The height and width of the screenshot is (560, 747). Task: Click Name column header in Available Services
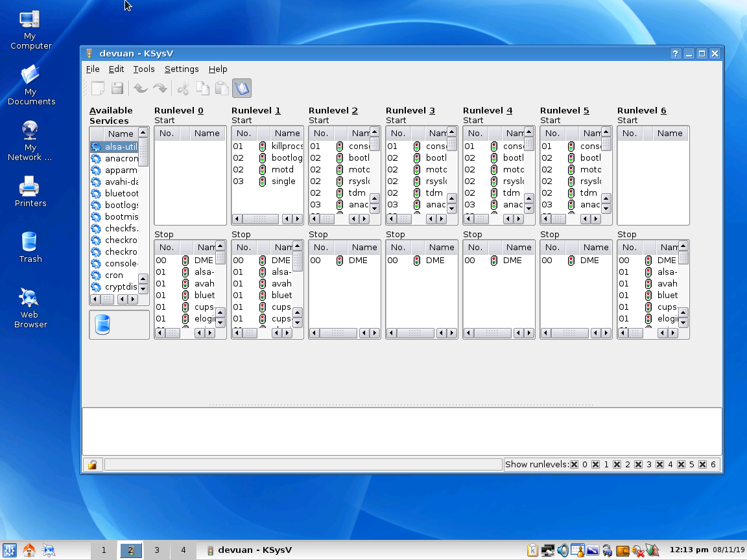[x=120, y=134]
